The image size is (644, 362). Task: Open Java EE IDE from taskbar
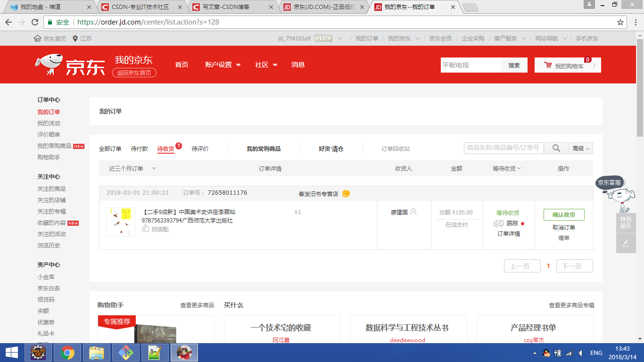click(x=39, y=353)
